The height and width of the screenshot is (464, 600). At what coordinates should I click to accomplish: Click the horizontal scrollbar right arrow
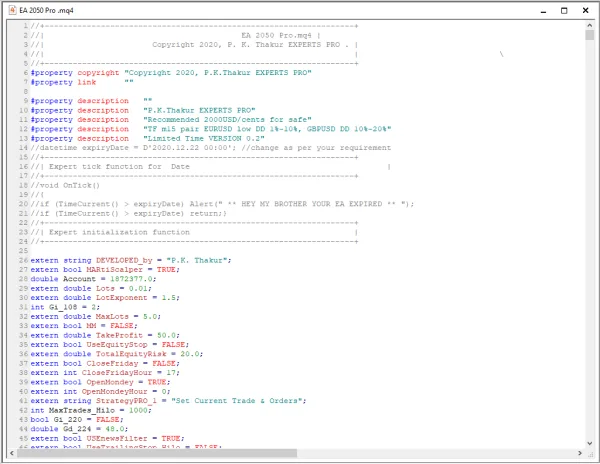(x=580, y=453)
